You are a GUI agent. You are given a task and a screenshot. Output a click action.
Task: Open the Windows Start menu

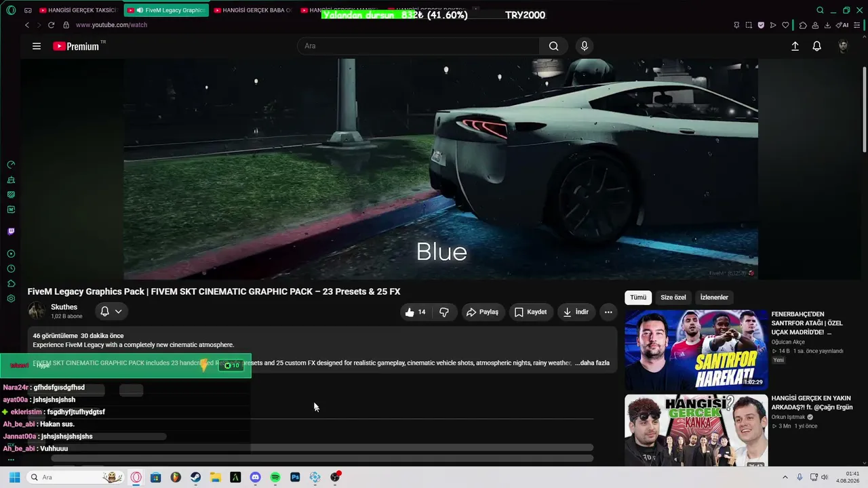(14, 477)
